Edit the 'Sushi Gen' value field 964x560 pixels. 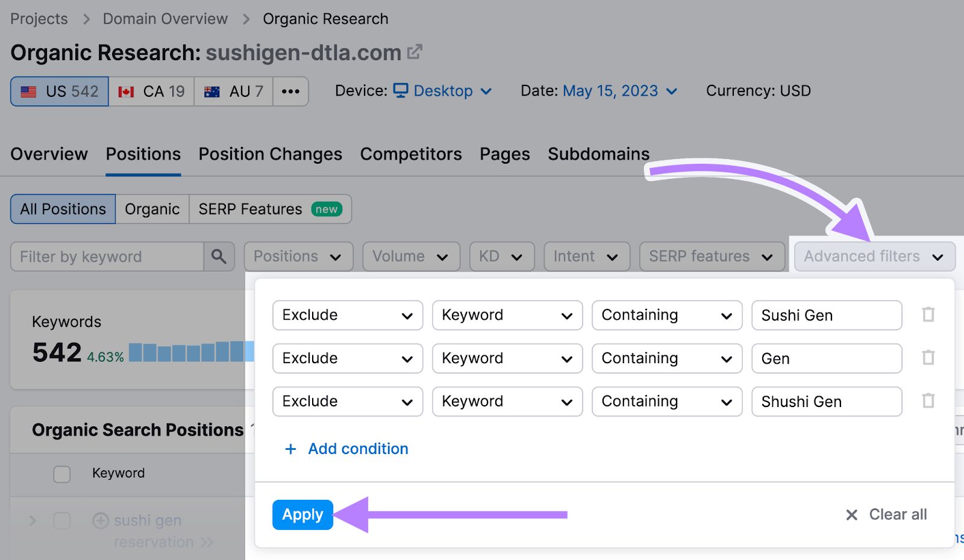(x=827, y=315)
